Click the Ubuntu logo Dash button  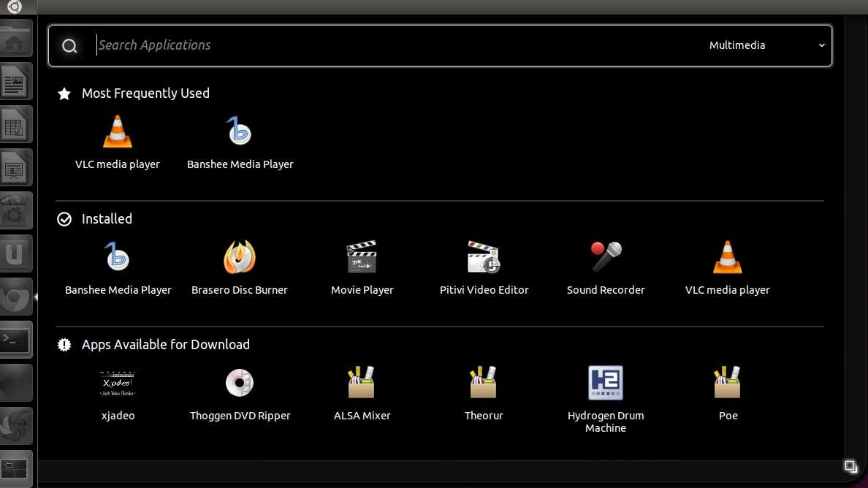14,7
